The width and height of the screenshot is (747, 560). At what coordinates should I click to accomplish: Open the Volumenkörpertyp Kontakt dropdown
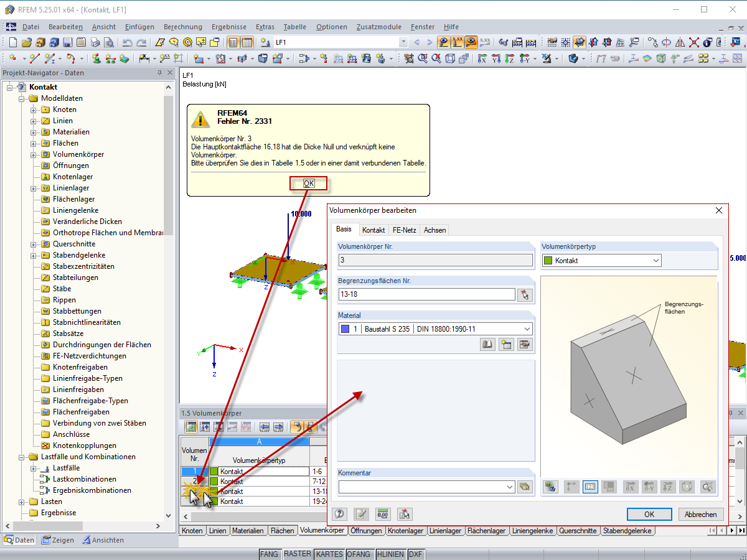tap(601, 261)
